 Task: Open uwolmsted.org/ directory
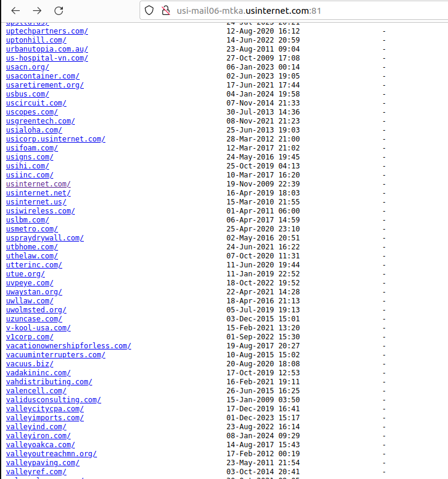coord(37,310)
